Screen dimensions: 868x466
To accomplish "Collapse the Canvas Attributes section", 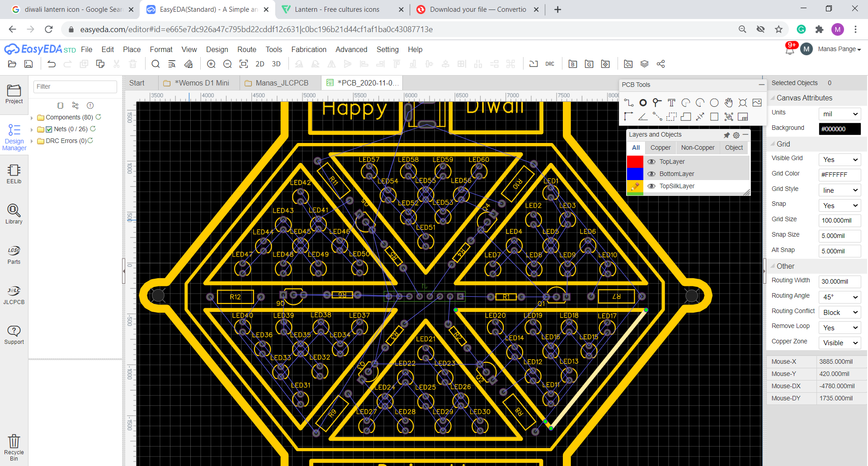I will (773, 98).
